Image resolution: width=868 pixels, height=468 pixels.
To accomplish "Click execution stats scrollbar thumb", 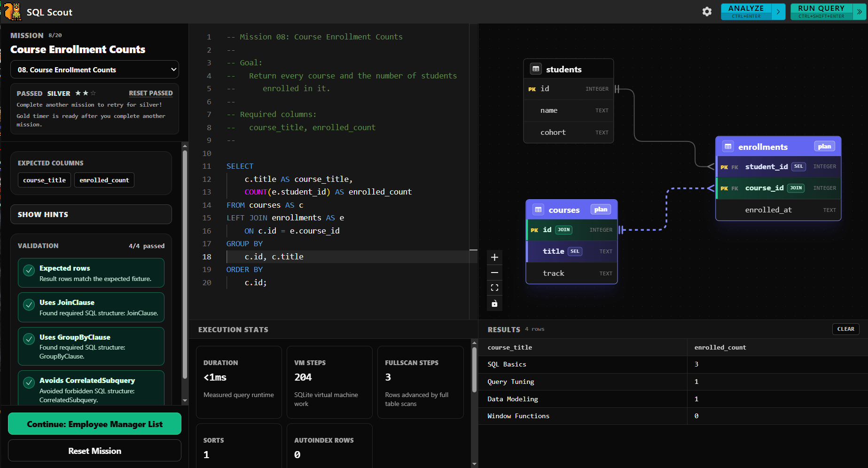I will [474, 370].
